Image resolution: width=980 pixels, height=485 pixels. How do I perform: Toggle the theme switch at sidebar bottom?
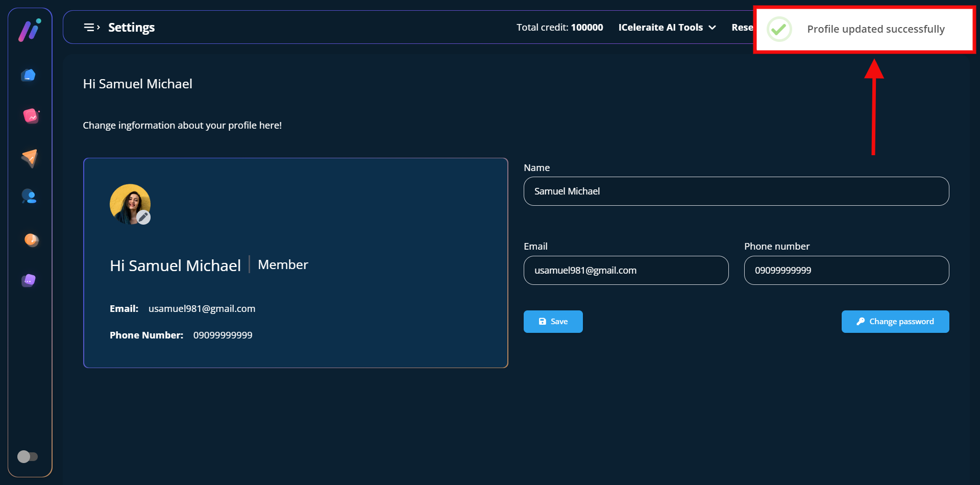28,456
